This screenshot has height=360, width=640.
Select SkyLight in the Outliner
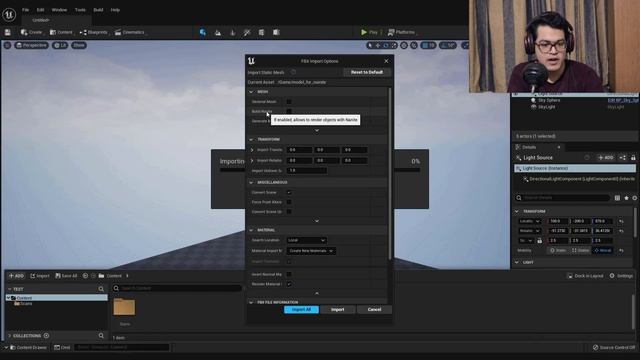tap(547, 107)
